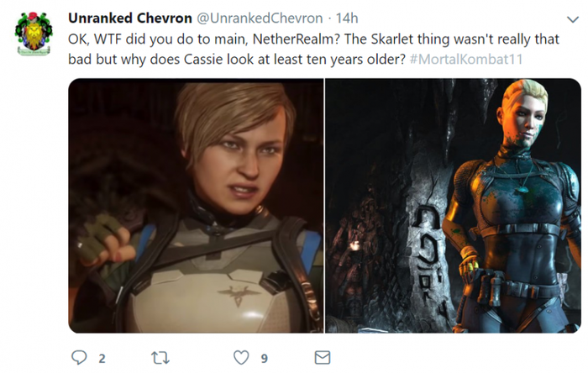Reply to the tweet via speech bubble icon

(x=79, y=357)
